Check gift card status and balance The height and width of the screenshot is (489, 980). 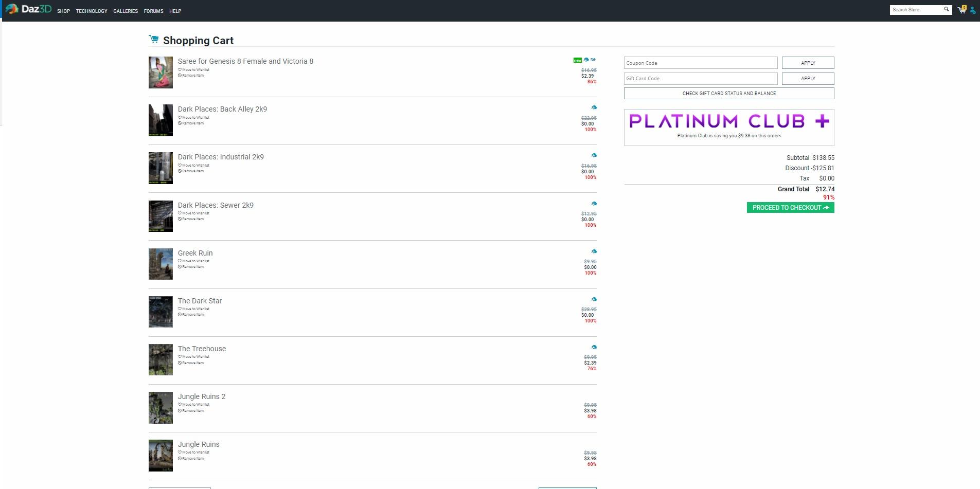click(728, 94)
